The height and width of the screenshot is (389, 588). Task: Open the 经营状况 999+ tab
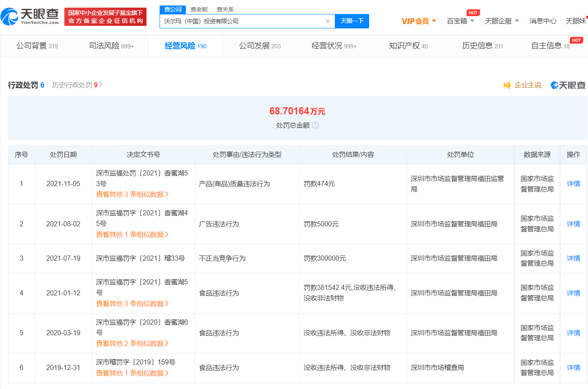click(334, 46)
